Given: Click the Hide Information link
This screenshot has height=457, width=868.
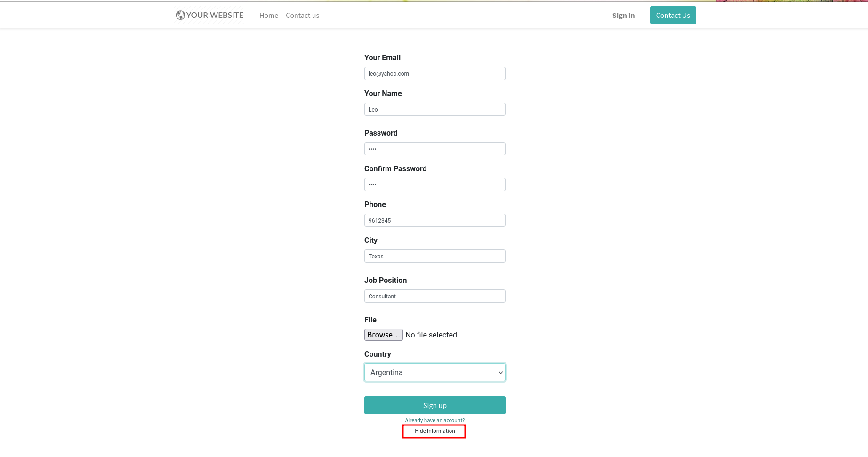Looking at the screenshot, I should (x=434, y=431).
